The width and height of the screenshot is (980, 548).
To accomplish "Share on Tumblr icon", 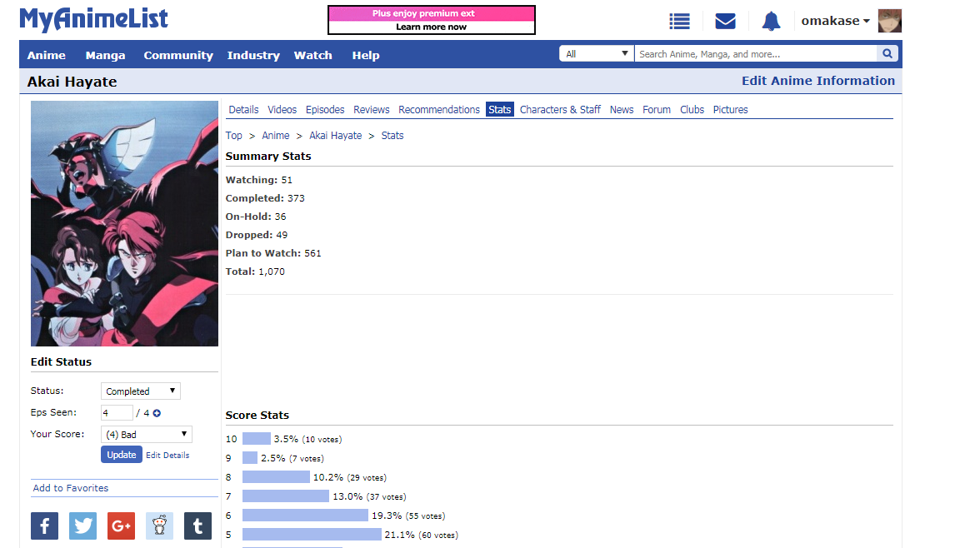I will 197,526.
